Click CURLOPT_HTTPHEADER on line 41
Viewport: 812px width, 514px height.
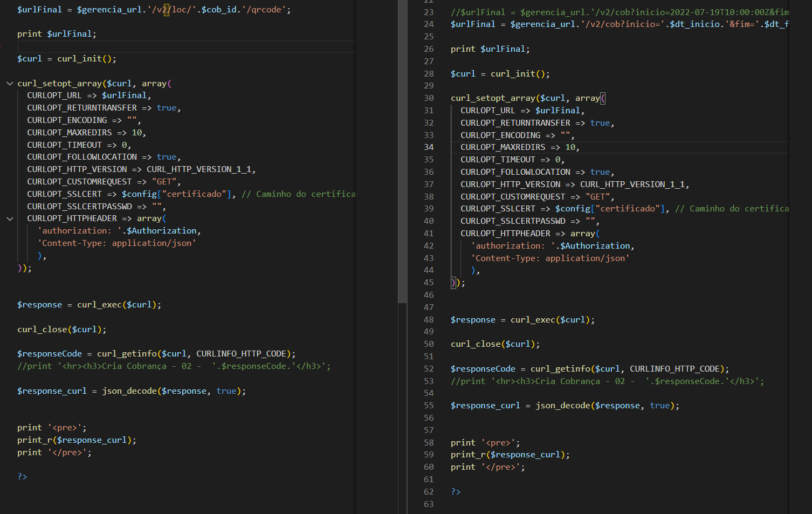coord(505,234)
